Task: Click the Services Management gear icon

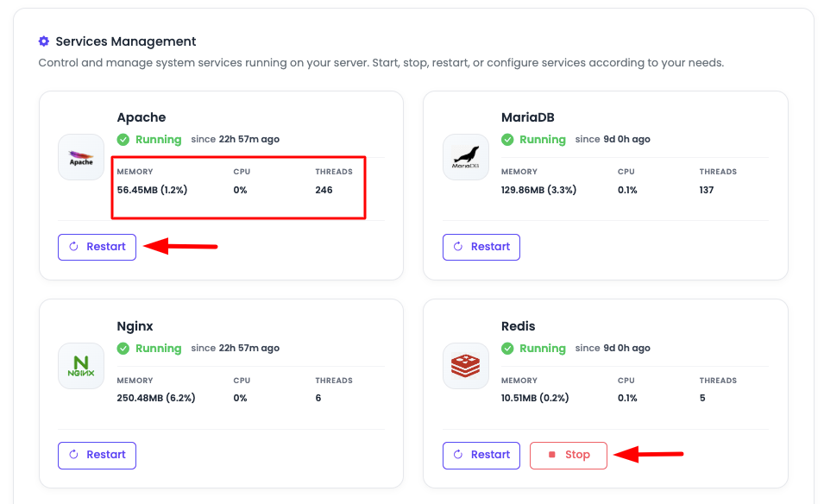Action: point(44,41)
